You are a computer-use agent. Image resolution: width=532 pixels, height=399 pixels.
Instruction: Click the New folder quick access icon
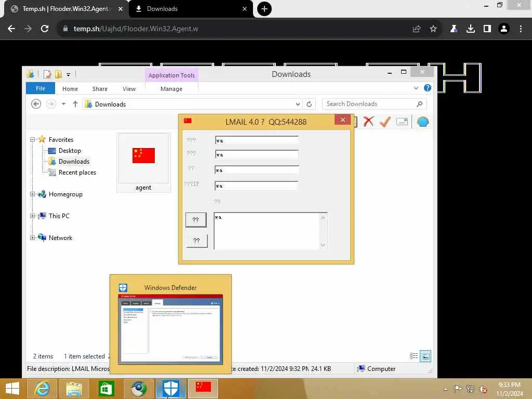click(58, 74)
